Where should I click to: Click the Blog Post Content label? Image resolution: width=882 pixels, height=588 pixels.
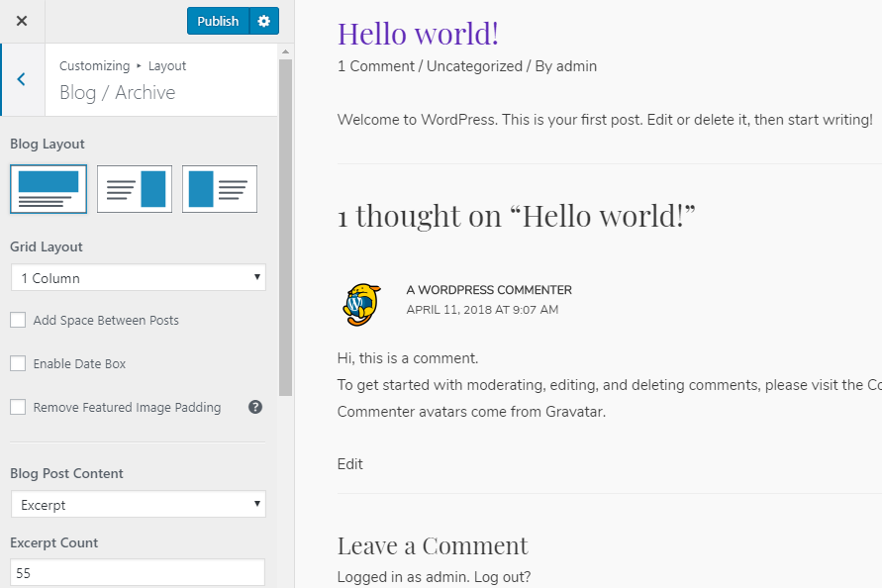[x=66, y=474]
